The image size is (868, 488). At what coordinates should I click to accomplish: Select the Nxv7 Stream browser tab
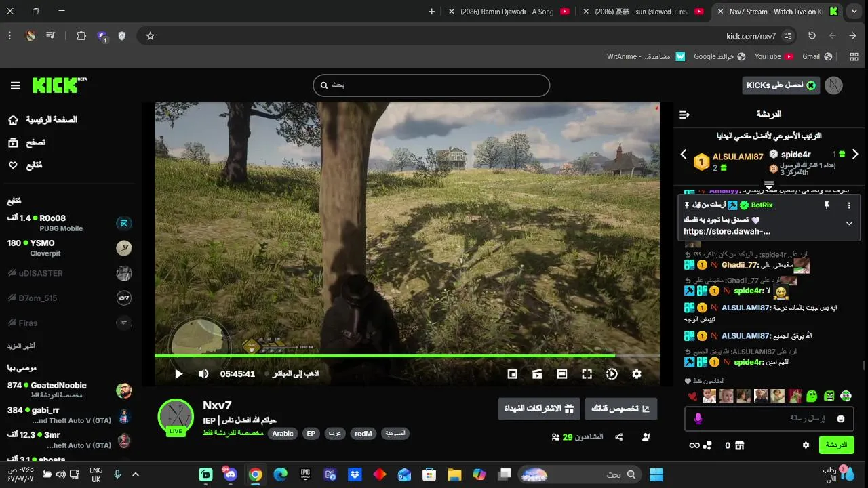point(777,12)
